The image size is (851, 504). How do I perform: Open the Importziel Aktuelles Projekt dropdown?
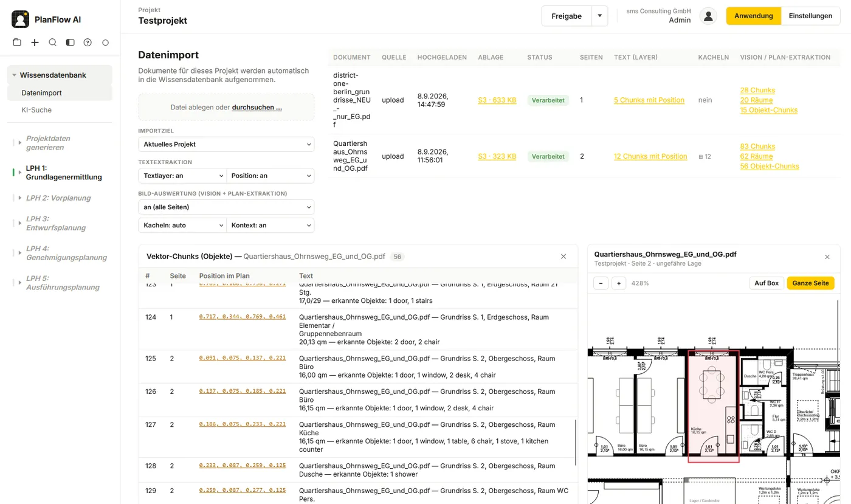226,144
